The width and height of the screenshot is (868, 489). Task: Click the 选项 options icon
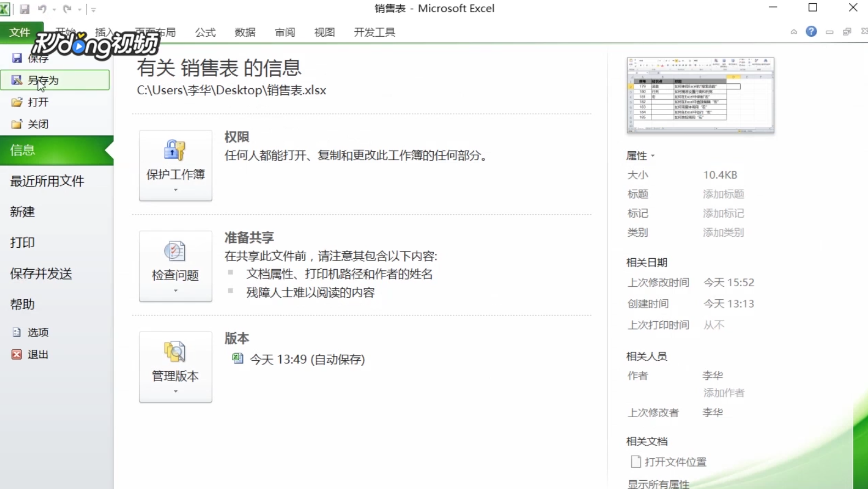pyautogui.click(x=17, y=332)
